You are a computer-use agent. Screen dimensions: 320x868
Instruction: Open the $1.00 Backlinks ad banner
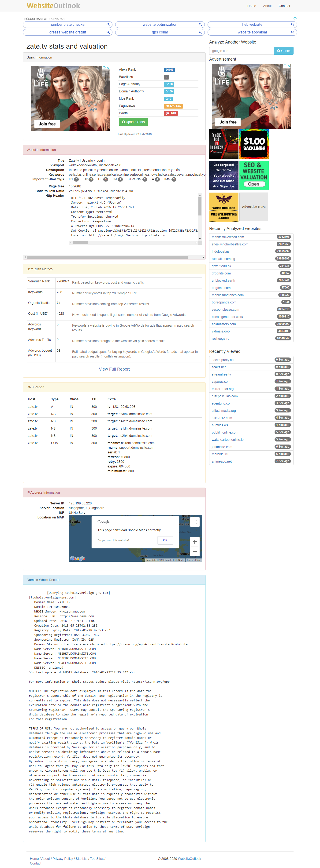254,144
